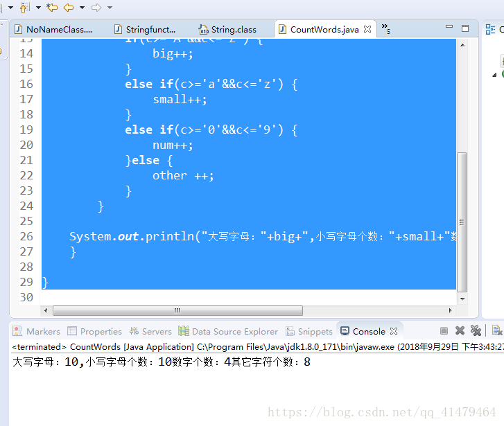The width and height of the screenshot is (504, 426).
Task: Click the Forward navigation arrow
Action: pos(96,8)
